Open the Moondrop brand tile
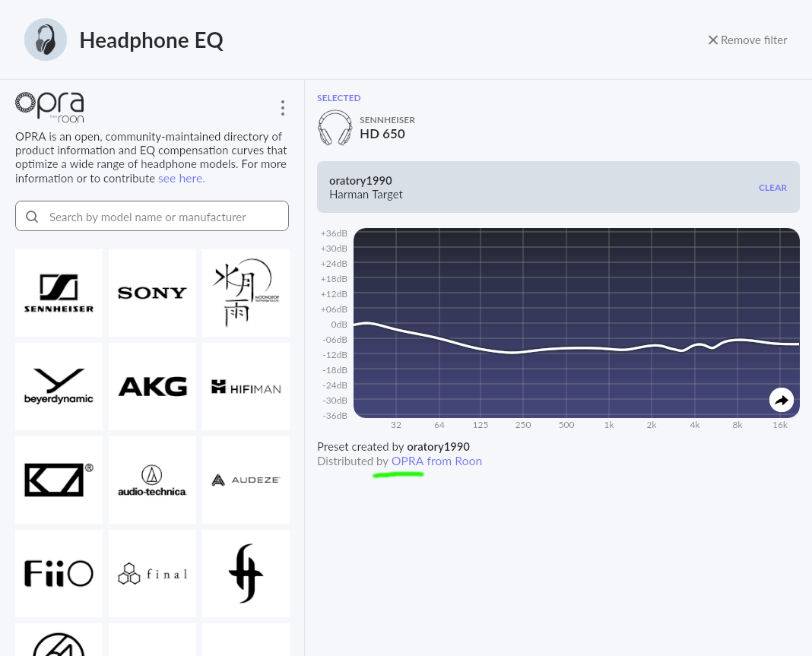 (246, 293)
